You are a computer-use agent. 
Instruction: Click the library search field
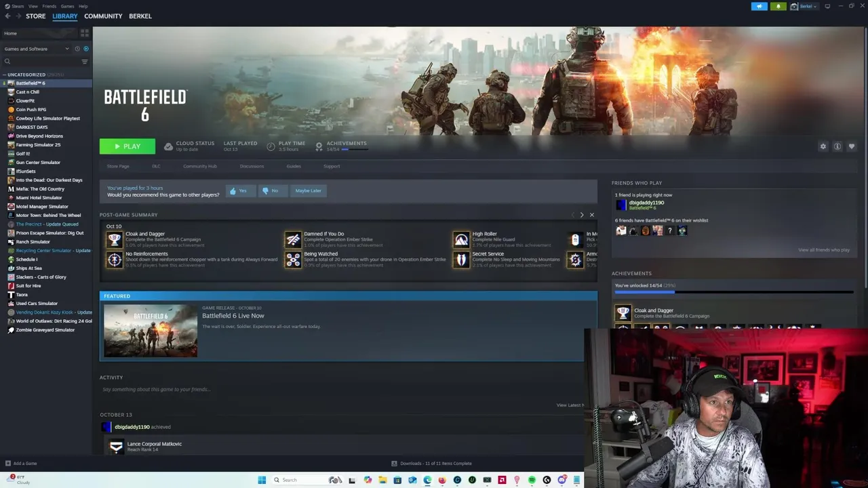(41, 62)
